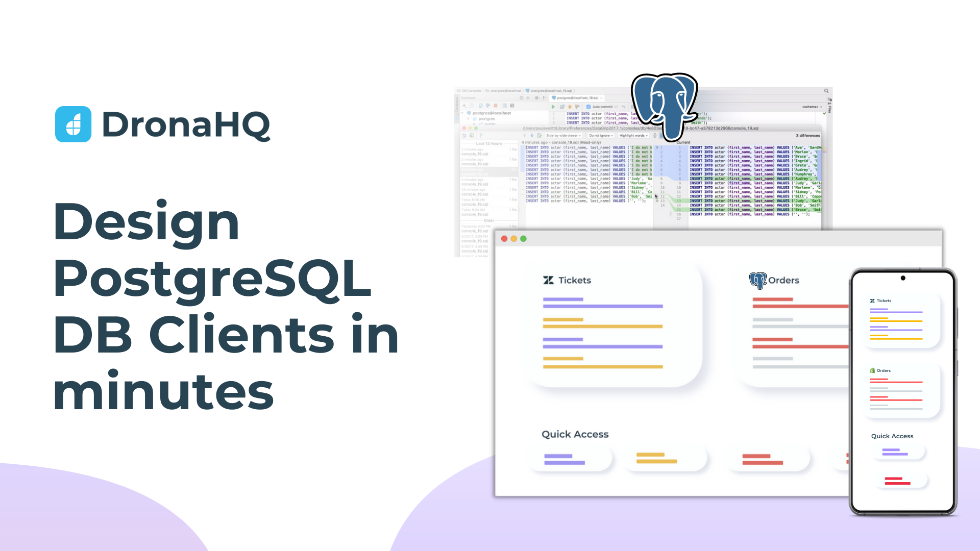The width and height of the screenshot is (980, 551).
Task: Jump to previous difference with up arrow
Action: 524,135
